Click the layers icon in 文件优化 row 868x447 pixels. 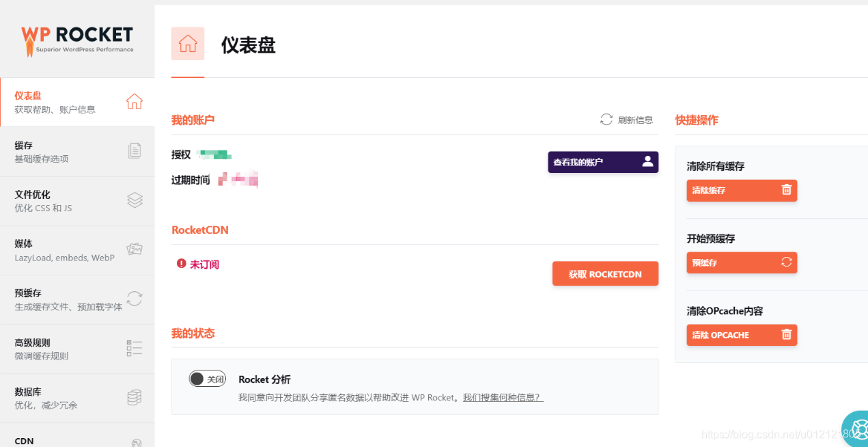(x=135, y=200)
